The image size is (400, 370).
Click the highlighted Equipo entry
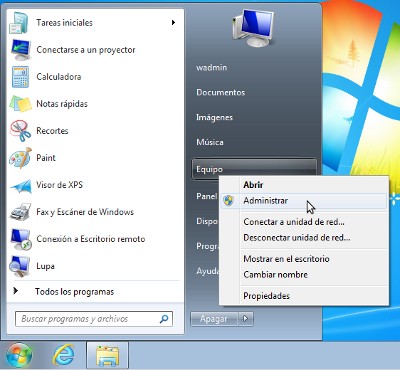[254, 169]
